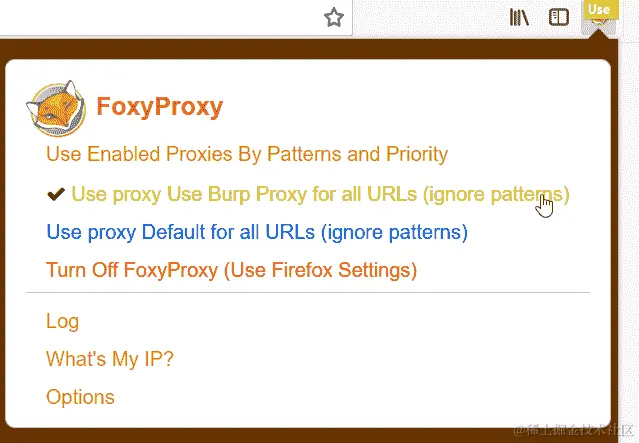Click the FoxyProxy title heading
This screenshot has width=639, height=443.
tap(160, 107)
